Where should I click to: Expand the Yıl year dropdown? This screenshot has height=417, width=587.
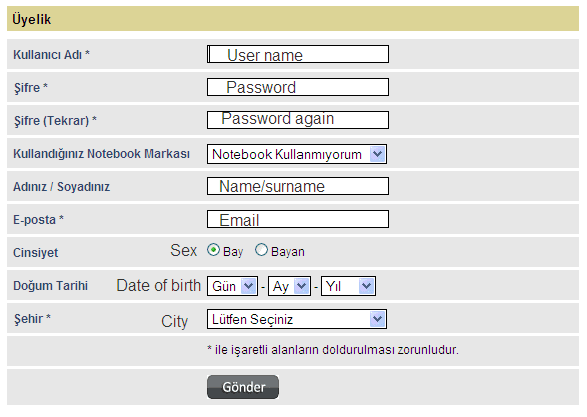(x=348, y=286)
